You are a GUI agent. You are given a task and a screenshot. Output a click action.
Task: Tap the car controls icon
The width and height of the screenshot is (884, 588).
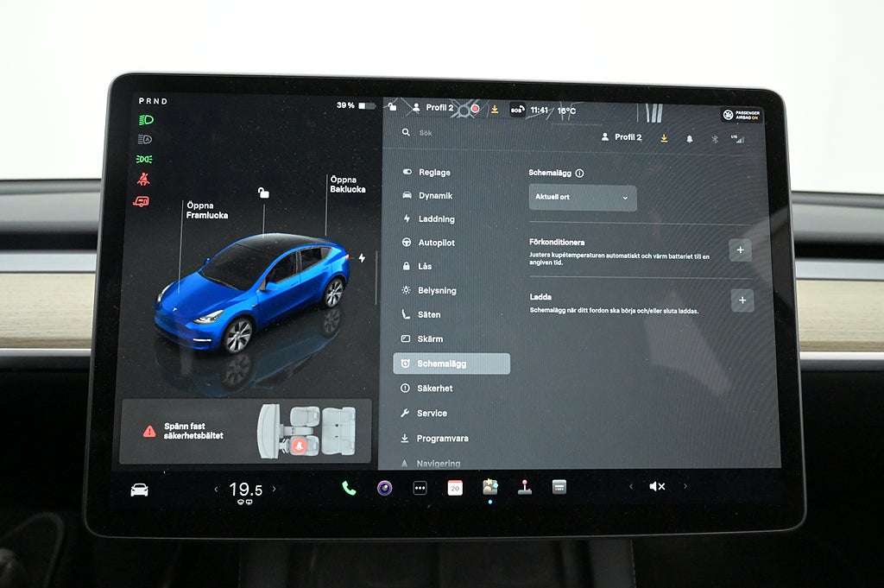139,490
